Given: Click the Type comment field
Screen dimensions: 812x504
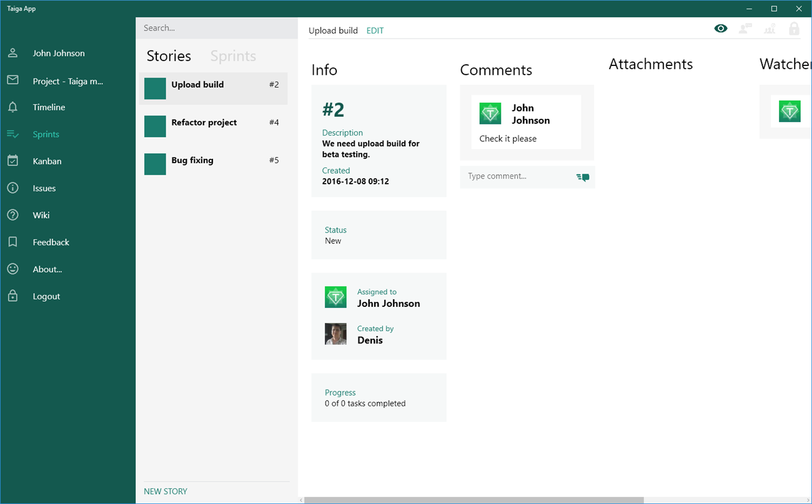Looking at the screenshot, I should pyautogui.click(x=518, y=177).
